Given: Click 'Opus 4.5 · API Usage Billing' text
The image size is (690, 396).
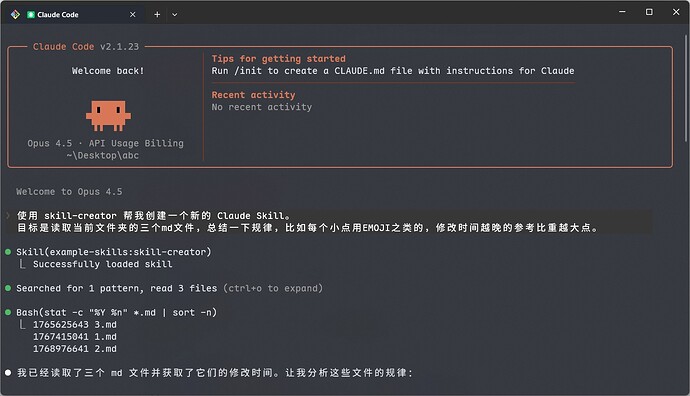Looking at the screenshot, I should (106, 143).
